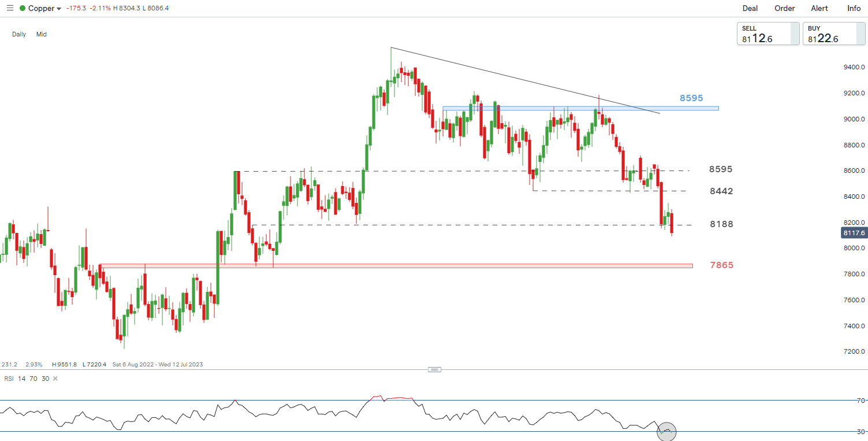Click the 9000.0 price axis label
This screenshot has height=441, width=868.
854,119
